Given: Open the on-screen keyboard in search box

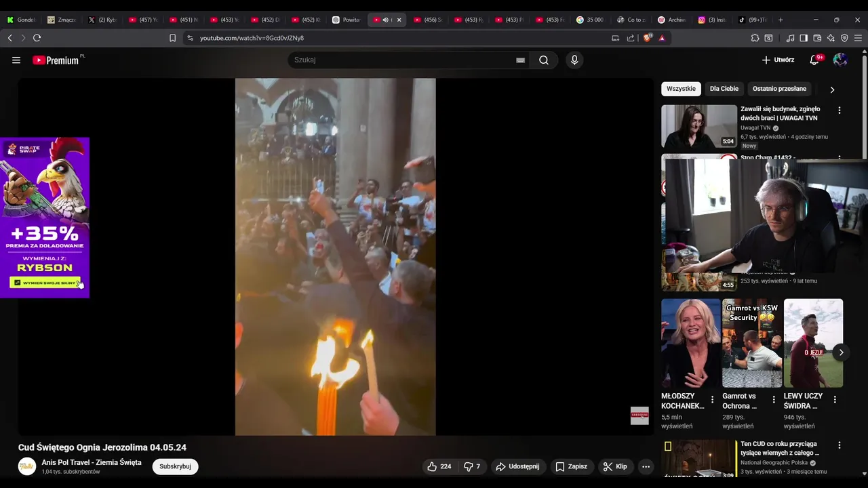Looking at the screenshot, I should point(520,60).
